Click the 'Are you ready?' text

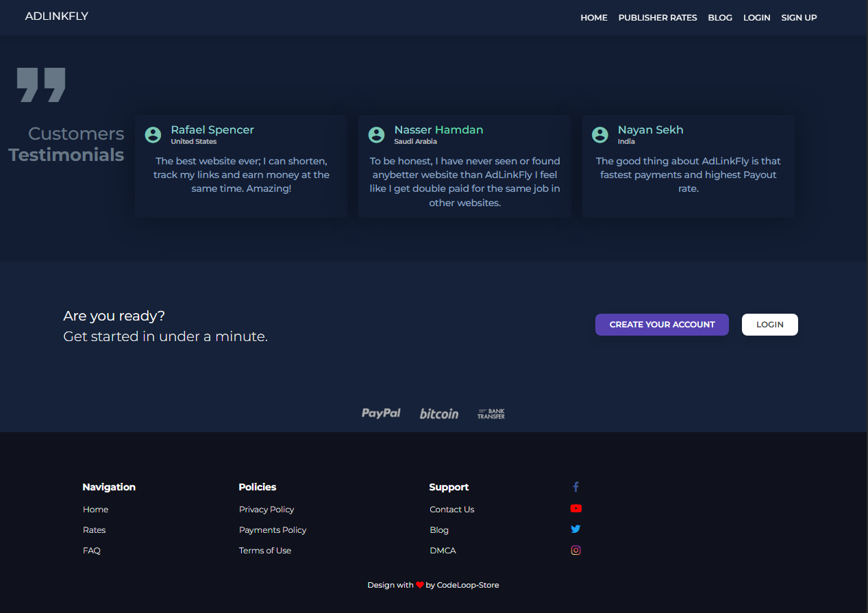click(x=114, y=316)
